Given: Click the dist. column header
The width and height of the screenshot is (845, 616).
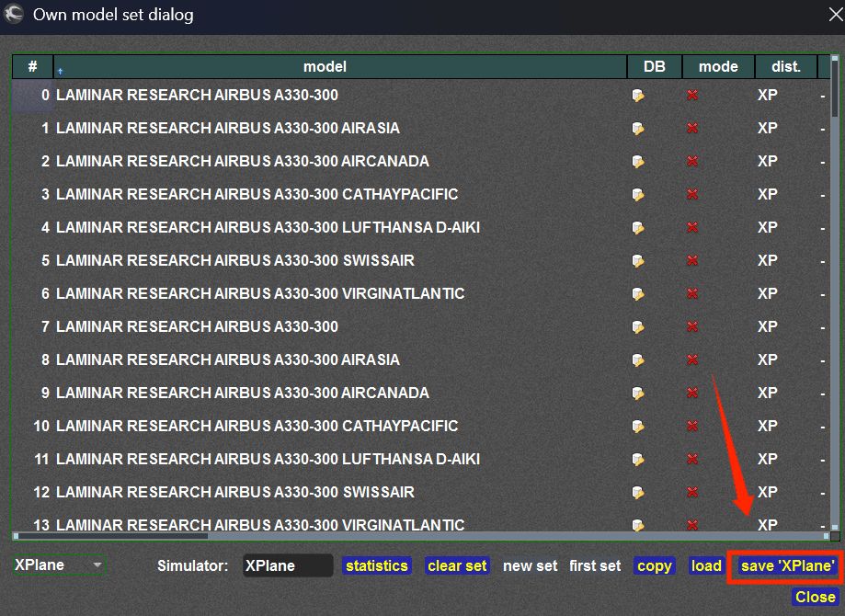Looking at the screenshot, I should click(x=786, y=67).
